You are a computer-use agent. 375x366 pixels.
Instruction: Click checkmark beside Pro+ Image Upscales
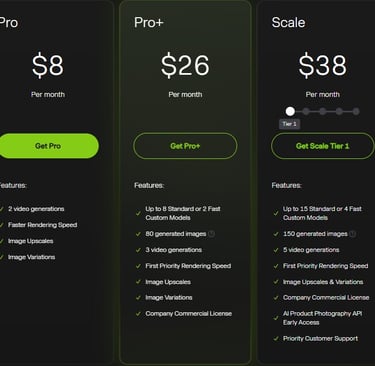tap(138, 282)
